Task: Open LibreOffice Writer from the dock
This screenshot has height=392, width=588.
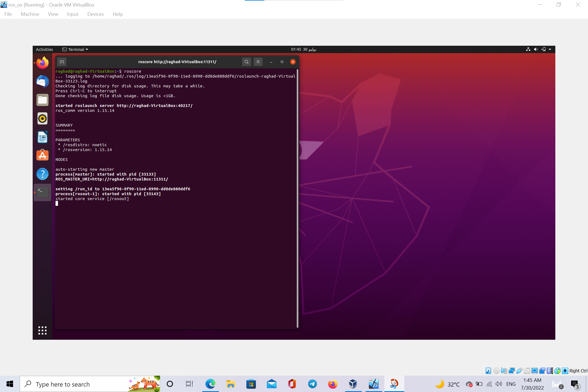Action: coord(42,137)
